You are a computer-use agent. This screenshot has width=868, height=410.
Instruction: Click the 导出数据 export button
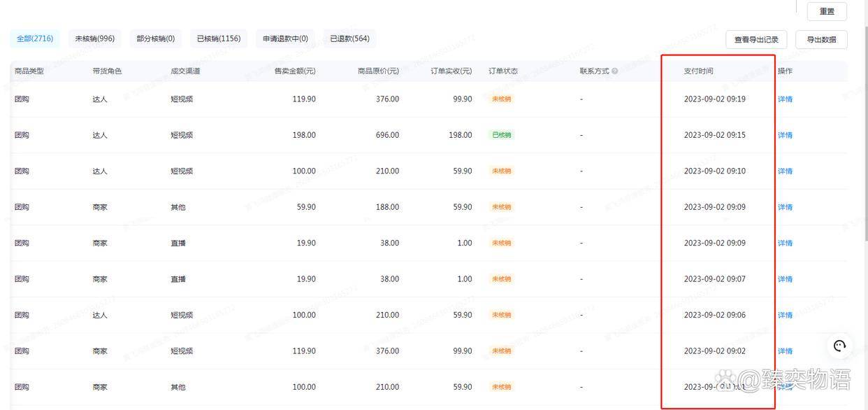(821, 39)
